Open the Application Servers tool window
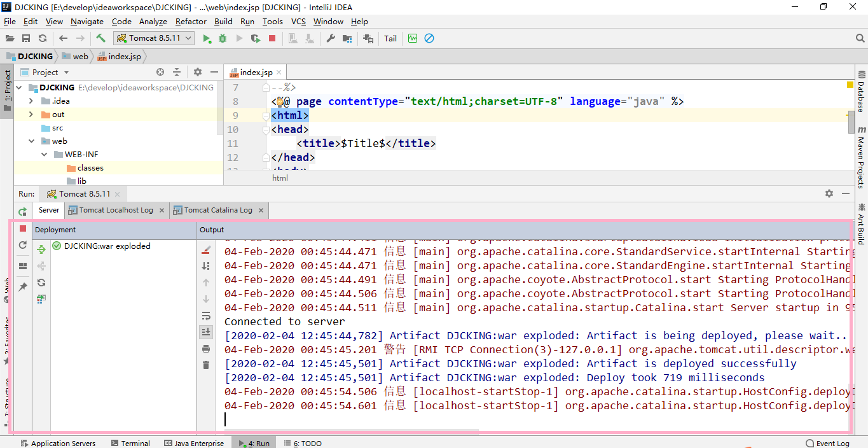 58,444
